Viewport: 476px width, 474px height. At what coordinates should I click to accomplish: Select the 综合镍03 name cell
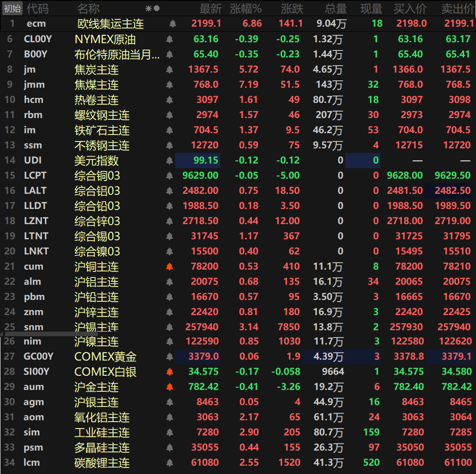pyautogui.click(x=97, y=252)
